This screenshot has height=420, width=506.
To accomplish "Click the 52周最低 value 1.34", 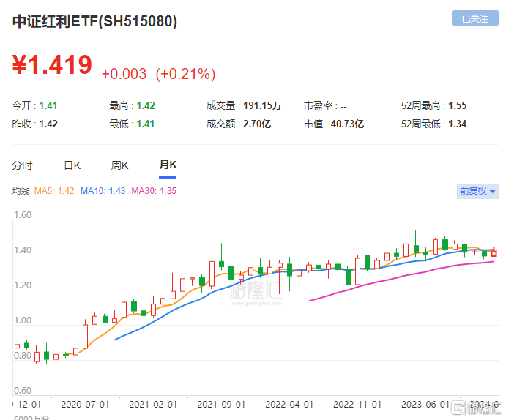I will (457, 124).
